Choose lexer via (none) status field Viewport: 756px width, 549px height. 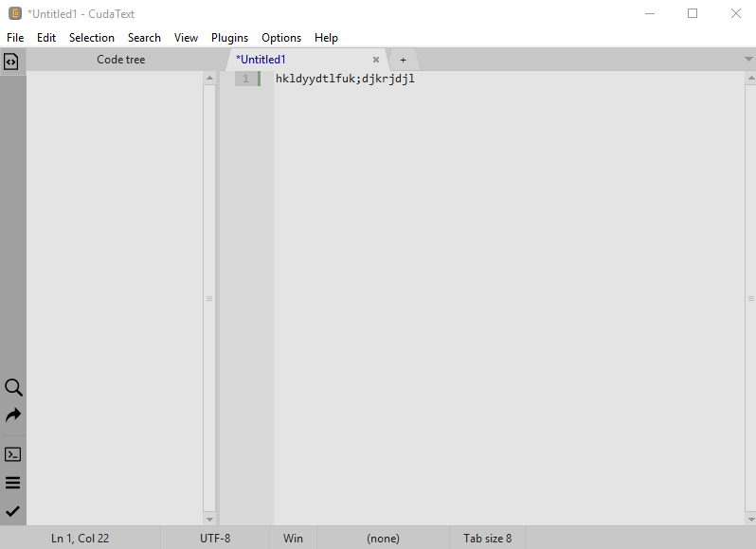[x=384, y=538]
